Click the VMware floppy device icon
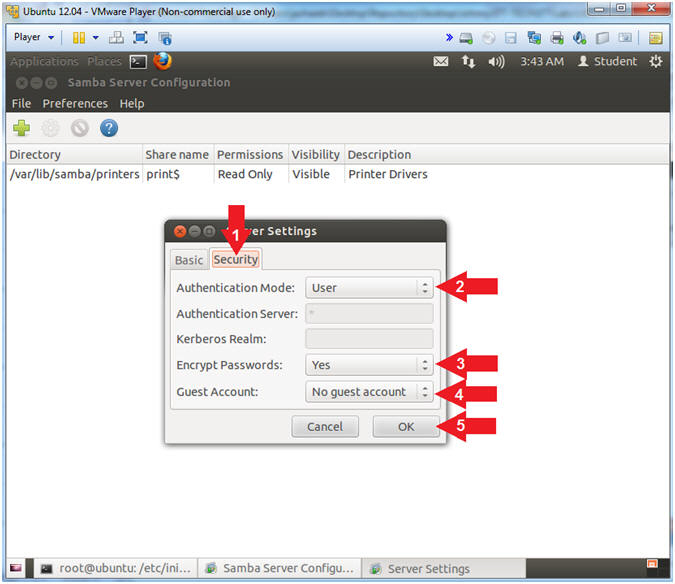 coord(511,38)
